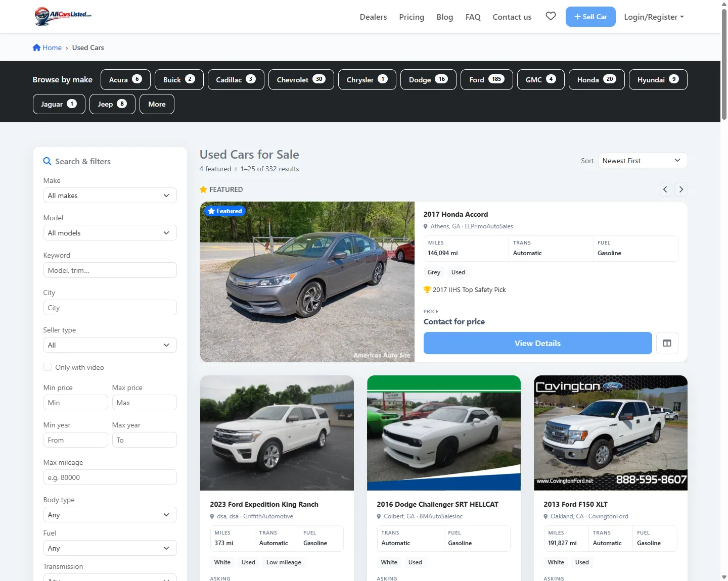This screenshot has width=728, height=581.
Task: Browse Cadillac make listings
Action: click(236, 79)
